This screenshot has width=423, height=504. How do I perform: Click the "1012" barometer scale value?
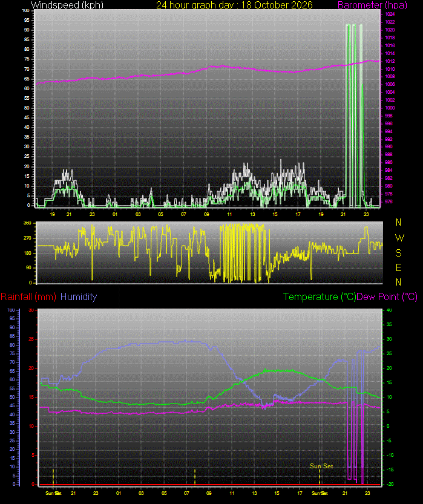tap(390, 61)
